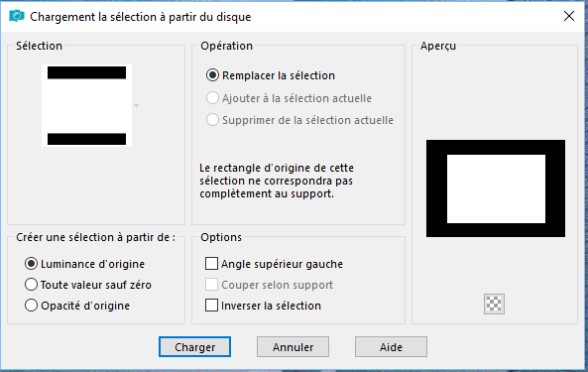Click the Charger button

(x=194, y=347)
